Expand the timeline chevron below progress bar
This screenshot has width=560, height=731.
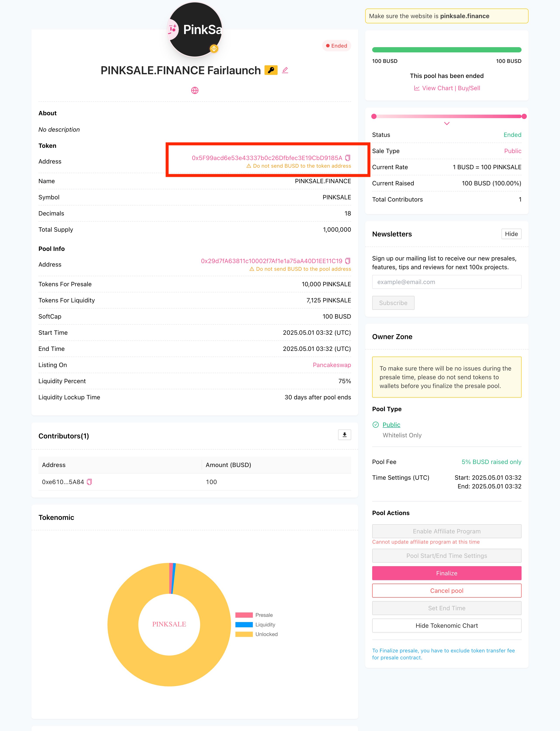[447, 124]
